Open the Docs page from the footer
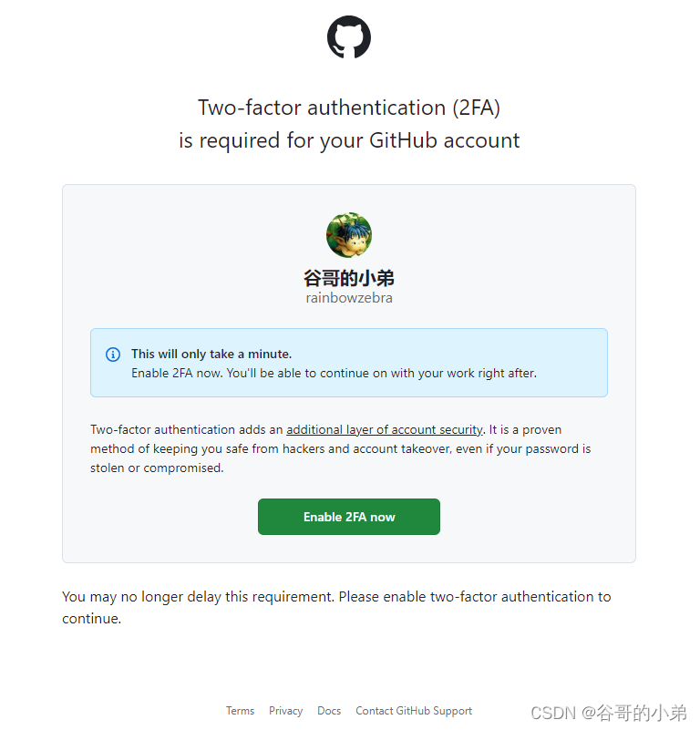Screen dimensions: 700x730 click(328, 711)
